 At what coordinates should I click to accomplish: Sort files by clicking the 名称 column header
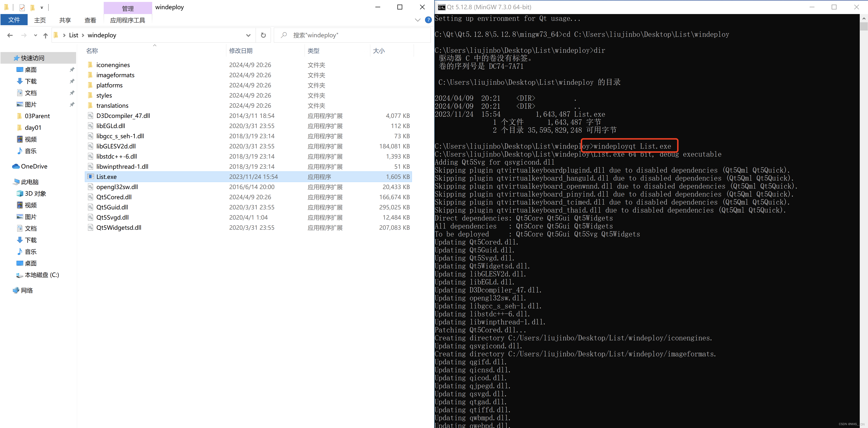tap(91, 51)
